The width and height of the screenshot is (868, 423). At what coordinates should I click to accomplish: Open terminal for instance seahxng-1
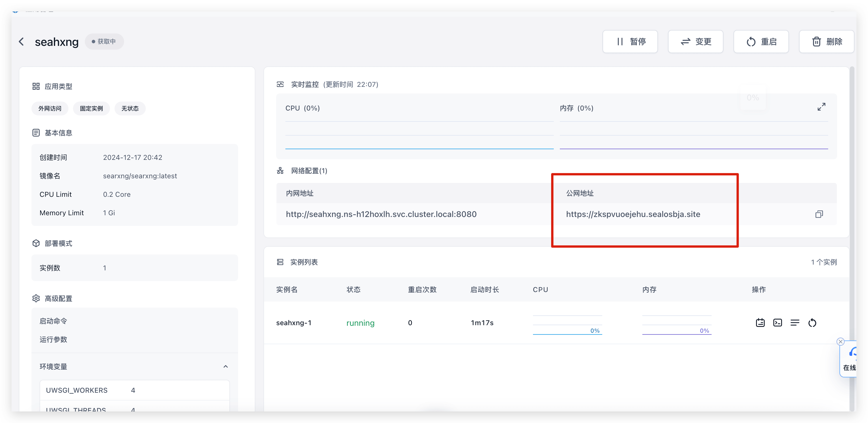[777, 323]
